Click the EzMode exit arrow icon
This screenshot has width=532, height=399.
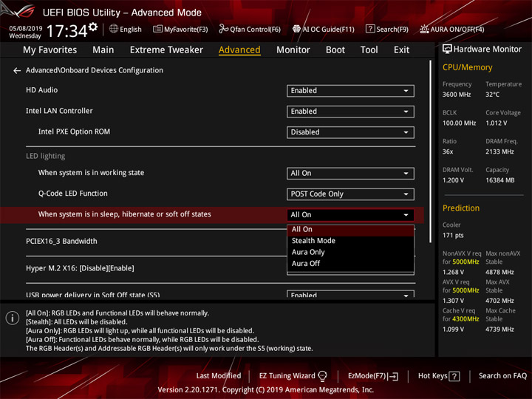tap(394, 376)
